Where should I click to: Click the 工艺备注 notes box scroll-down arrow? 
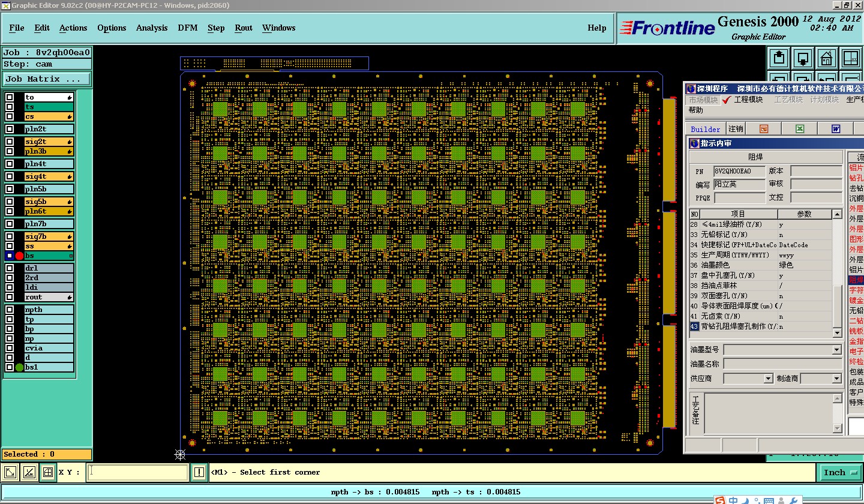point(838,428)
